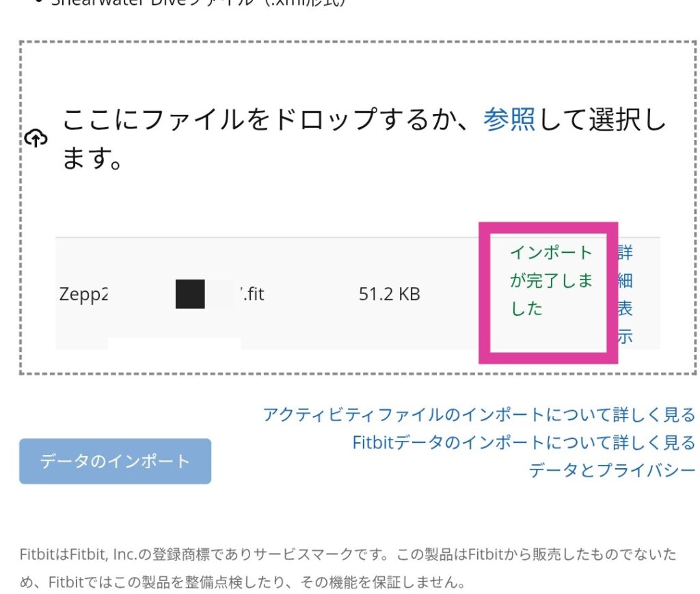Click the 51.2 KB file size
700x594 pixels.
389,294
